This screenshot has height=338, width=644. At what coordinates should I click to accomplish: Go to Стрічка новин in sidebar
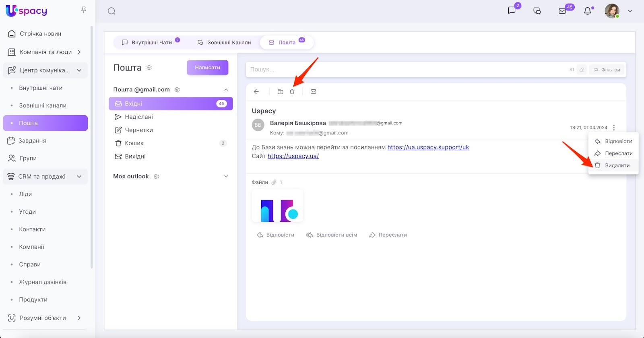pyautogui.click(x=45, y=34)
